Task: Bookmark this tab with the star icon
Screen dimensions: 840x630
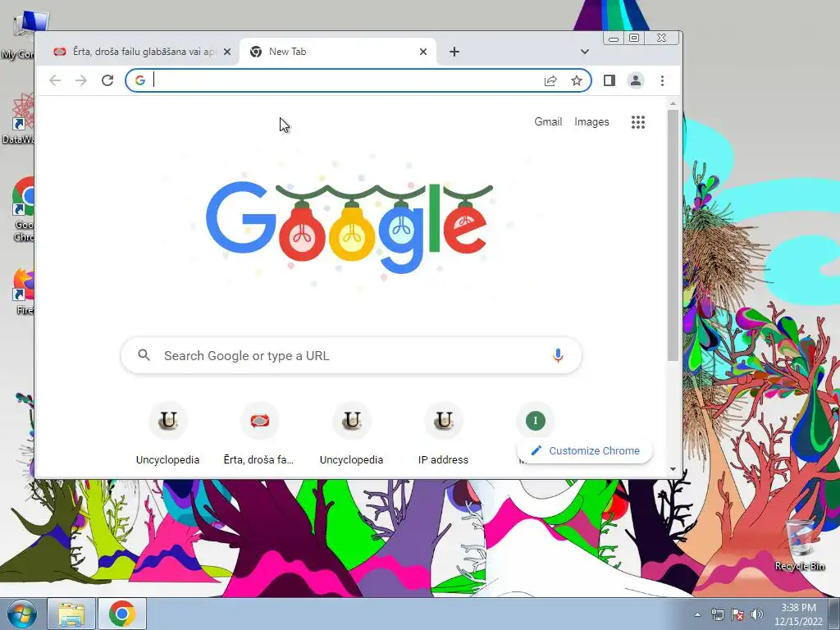Action: point(577,81)
